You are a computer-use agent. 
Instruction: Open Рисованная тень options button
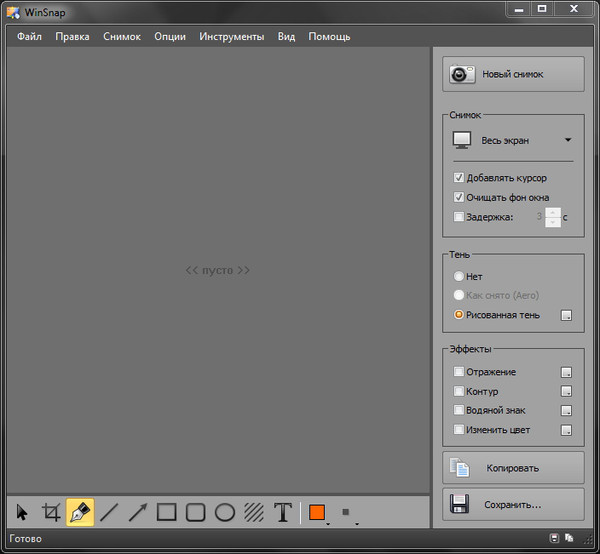[566, 315]
